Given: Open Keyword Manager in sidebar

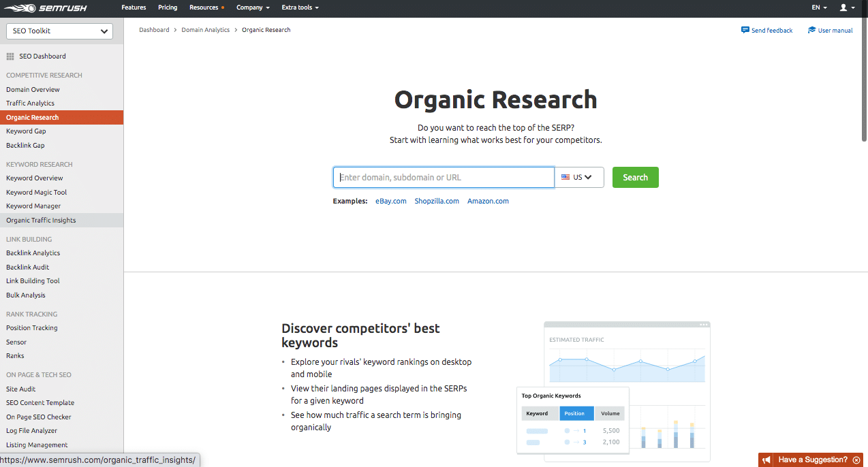Looking at the screenshot, I should (x=33, y=206).
